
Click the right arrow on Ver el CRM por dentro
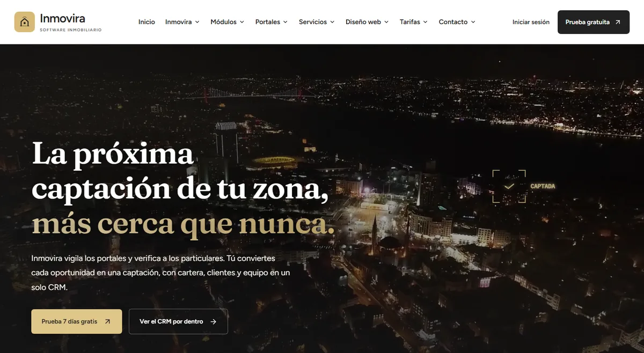tap(213, 321)
